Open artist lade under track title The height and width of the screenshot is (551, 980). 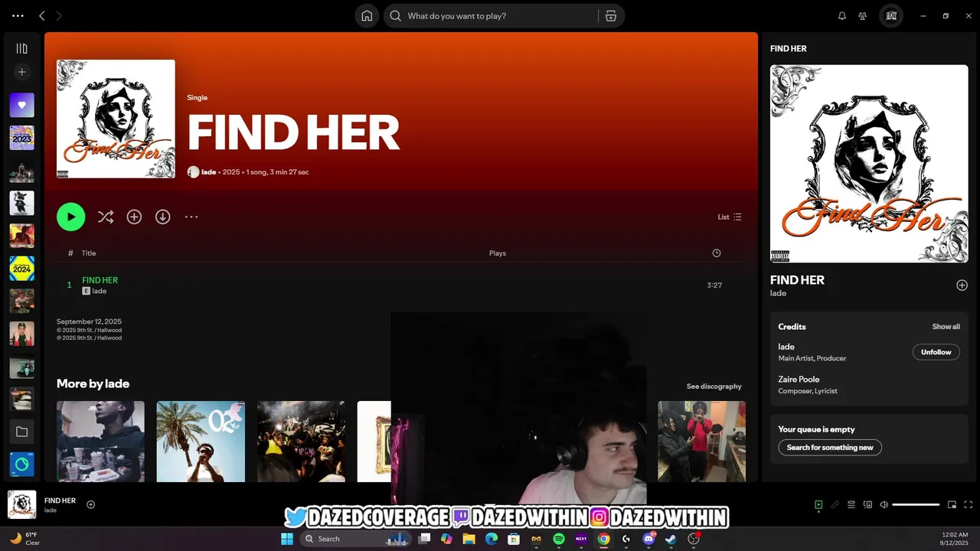coord(99,292)
